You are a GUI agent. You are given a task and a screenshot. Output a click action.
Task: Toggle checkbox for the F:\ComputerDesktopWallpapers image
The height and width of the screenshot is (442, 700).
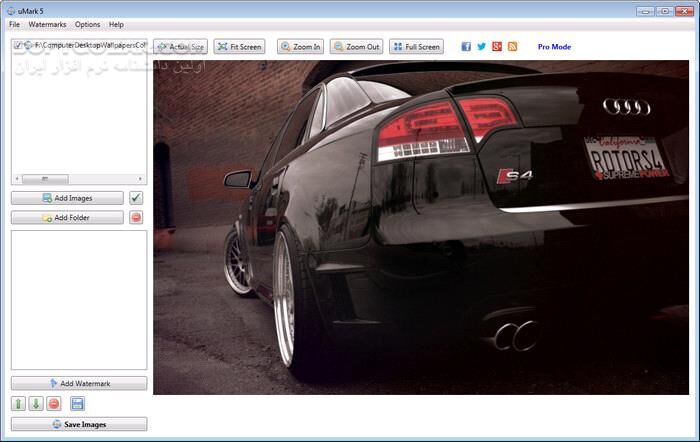19,46
